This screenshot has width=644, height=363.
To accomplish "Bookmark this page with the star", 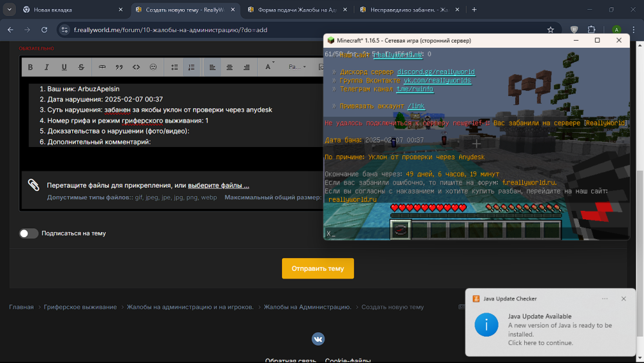I will [551, 30].
